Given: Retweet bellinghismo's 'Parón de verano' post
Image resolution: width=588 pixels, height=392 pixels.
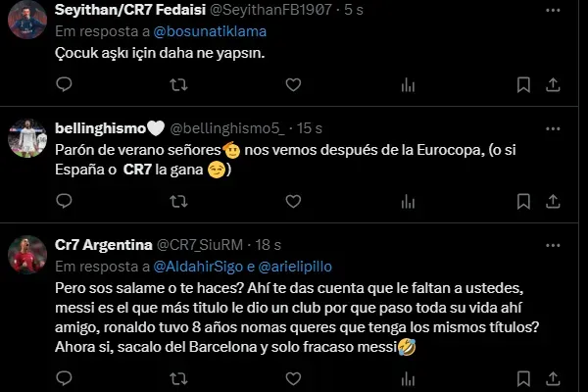Looking at the screenshot, I should click(178, 202).
